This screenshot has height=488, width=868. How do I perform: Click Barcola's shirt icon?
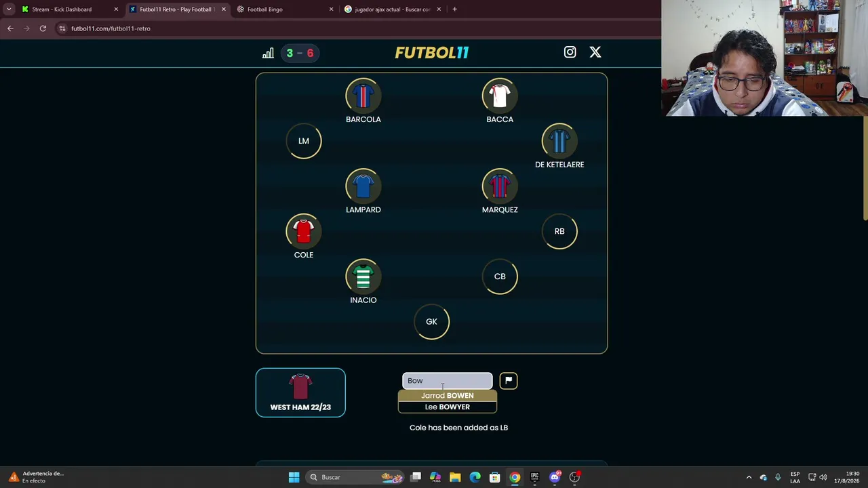click(363, 96)
